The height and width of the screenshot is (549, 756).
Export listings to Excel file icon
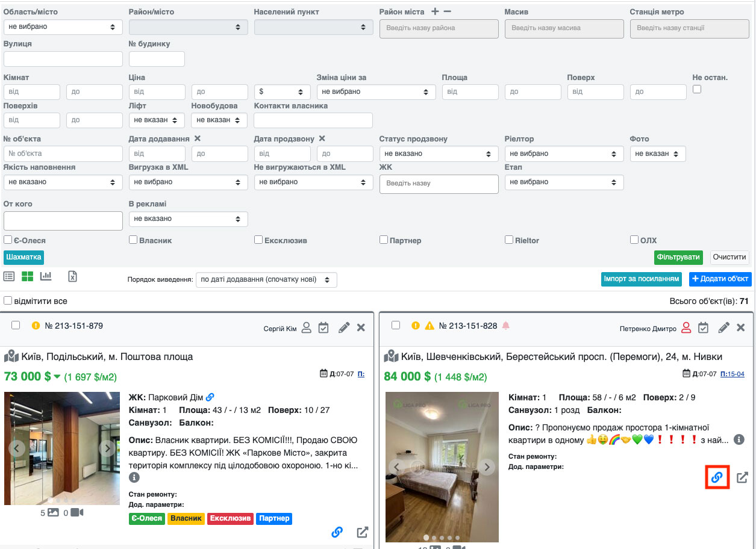tap(72, 276)
